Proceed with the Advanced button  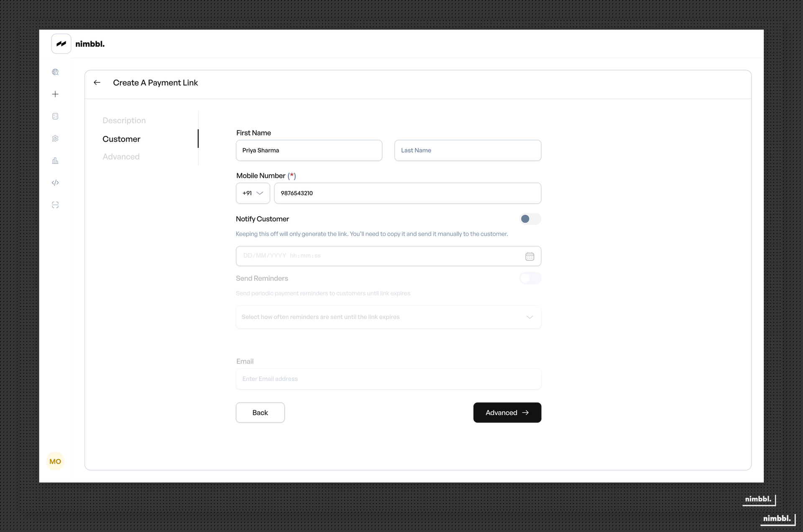click(x=507, y=412)
